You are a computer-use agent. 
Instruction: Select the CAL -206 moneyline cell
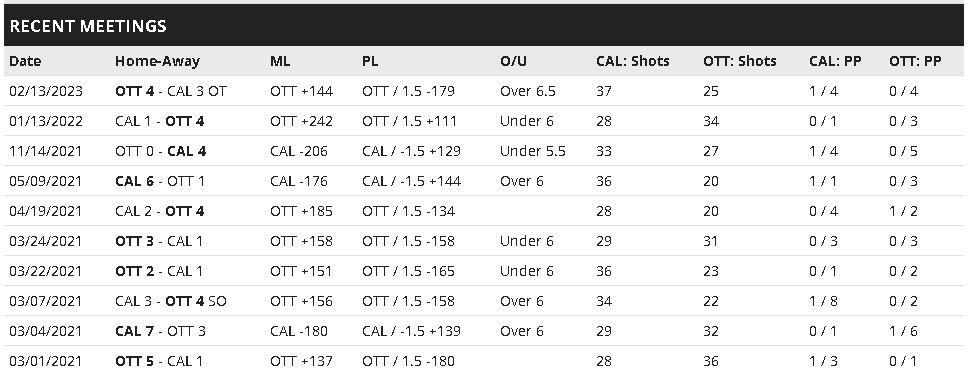tap(299, 151)
